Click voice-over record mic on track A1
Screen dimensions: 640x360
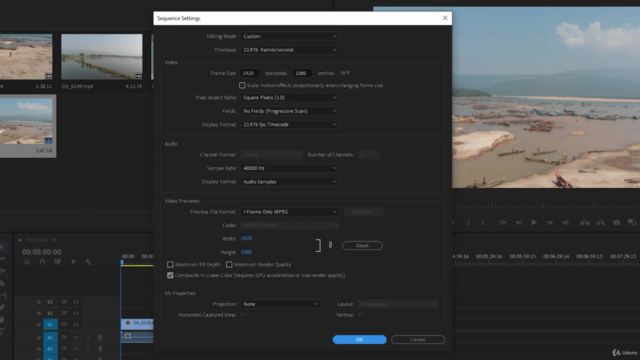point(100,338)
